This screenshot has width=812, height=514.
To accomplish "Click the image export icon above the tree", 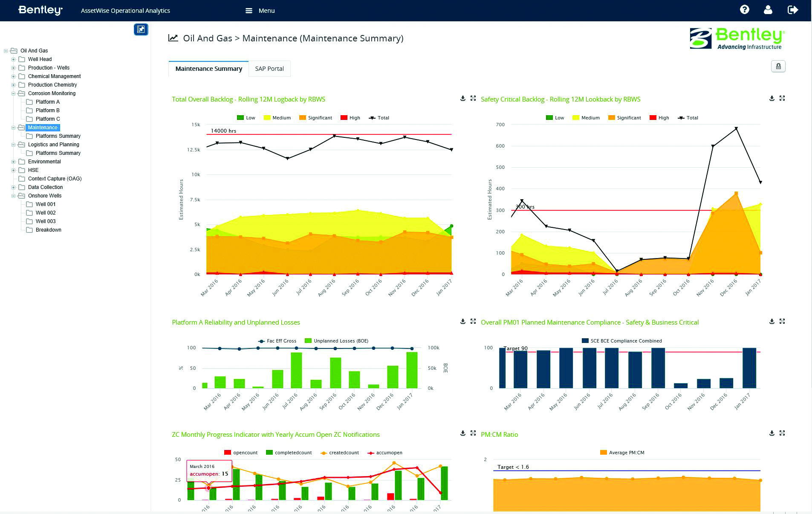I will (x=141, y=29).
